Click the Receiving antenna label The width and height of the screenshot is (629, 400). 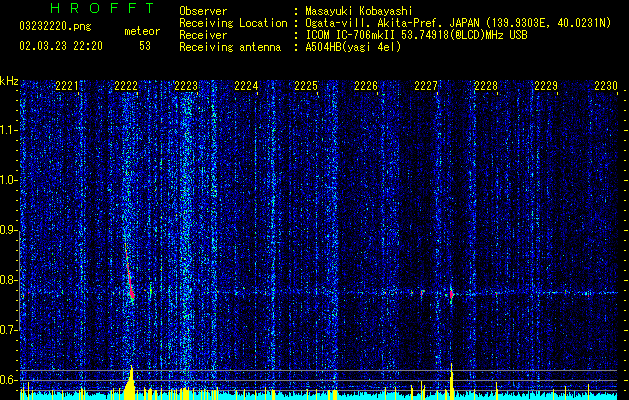tap(230, 47)
